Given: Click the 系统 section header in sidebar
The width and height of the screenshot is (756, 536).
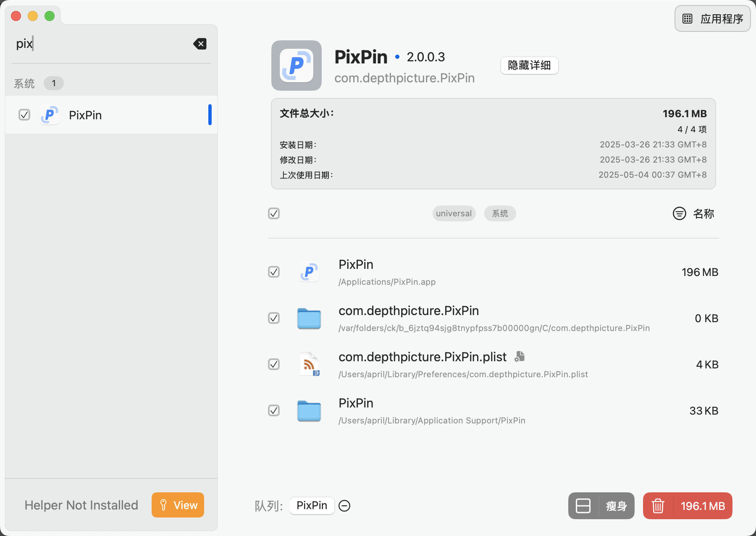Looking at the screenshot, I should pos(24,83).
